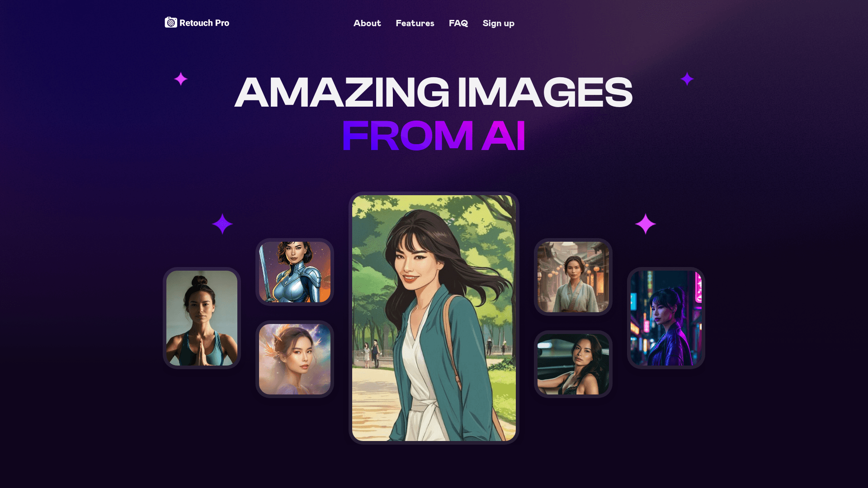Click the Sign up button
Viewport: 868px width, 488px height.
[498, 23]
